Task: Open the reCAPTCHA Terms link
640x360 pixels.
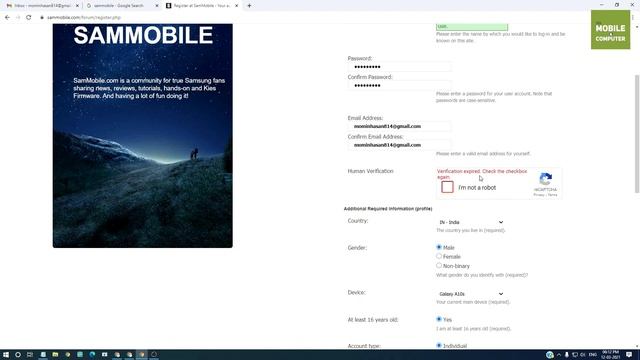Action: (552, 195)
